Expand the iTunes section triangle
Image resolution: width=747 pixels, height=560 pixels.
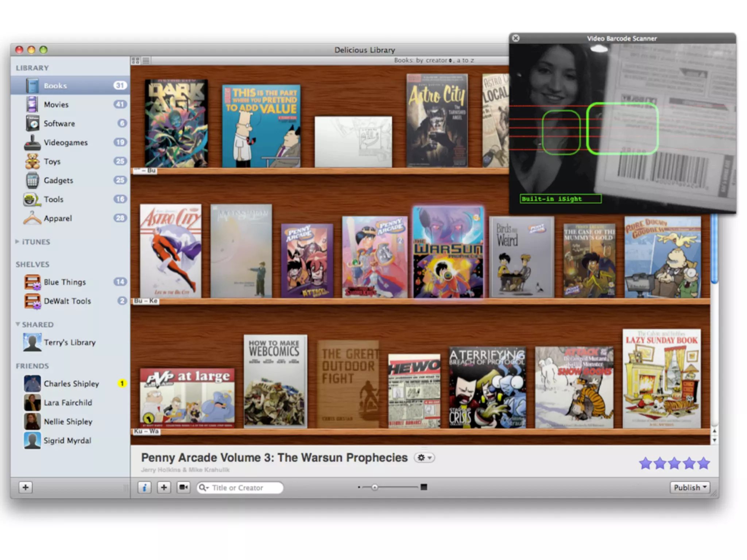click(x=17, y=241)
